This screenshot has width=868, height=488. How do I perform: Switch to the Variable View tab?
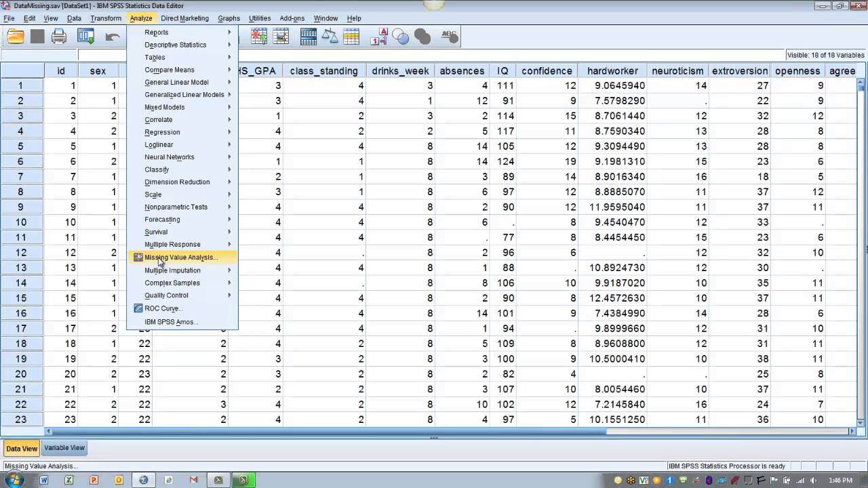click(x=64, y=447)
